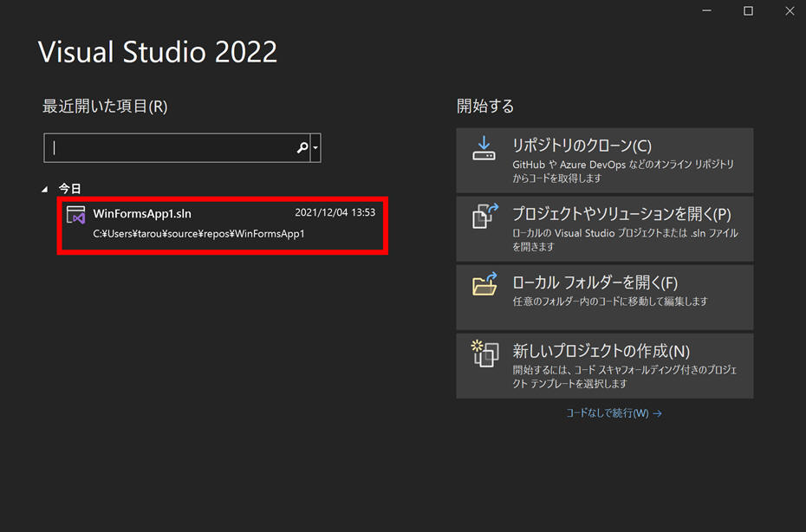Screen dimensions: 806x532
Task: Close the Visual Studio 2022 start window
Action: click(x=790, y=10)
